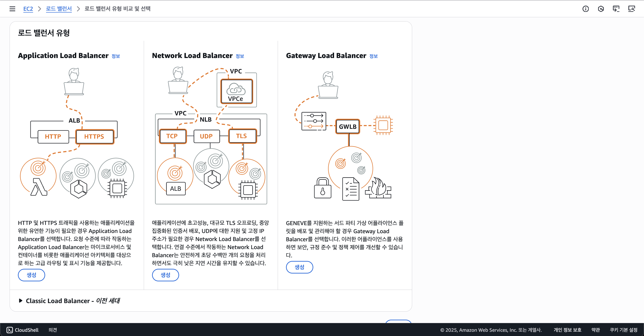Click the hexagon icon in the top-right header
This screenshot has width=644, height=336.
point(601,9)
